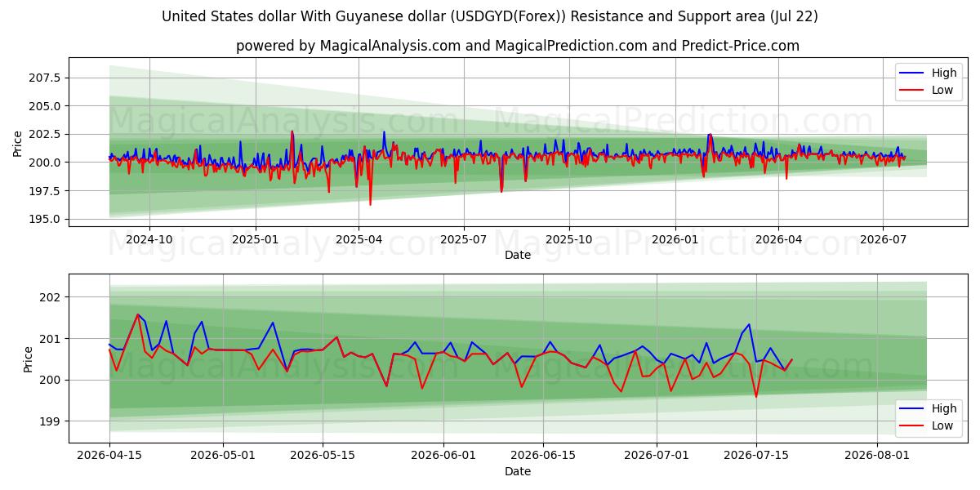This screenshot has height=490, width=980.
Task: Click the lower chart 'Price' axis label
Action: click(x=29, y=358)
